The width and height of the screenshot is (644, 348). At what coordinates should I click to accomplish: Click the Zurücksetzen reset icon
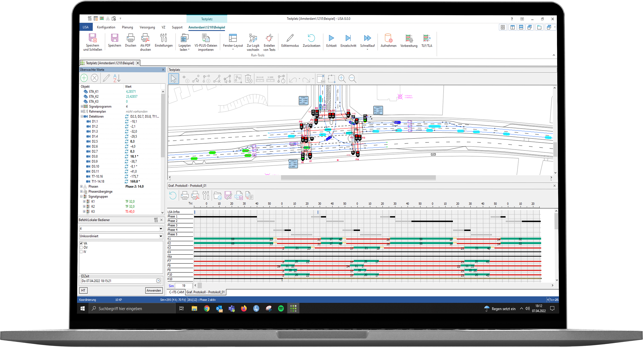tap(311, 38)
